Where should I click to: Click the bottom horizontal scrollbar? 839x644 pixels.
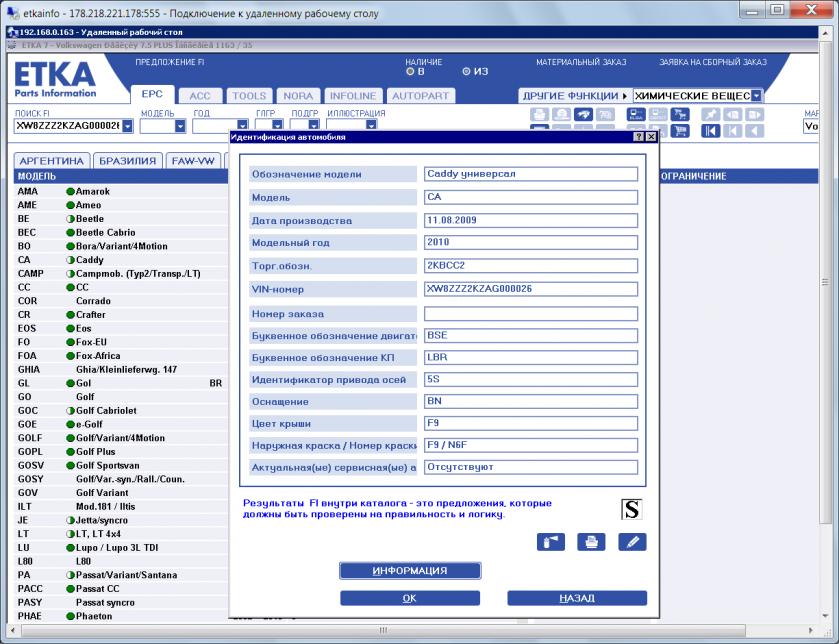tap(383, 630)
